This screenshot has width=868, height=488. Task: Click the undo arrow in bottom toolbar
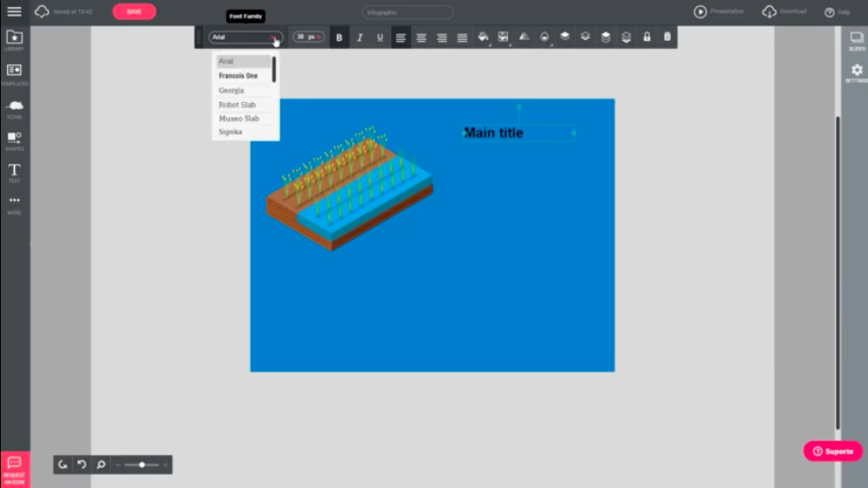[x=82, y=464]
